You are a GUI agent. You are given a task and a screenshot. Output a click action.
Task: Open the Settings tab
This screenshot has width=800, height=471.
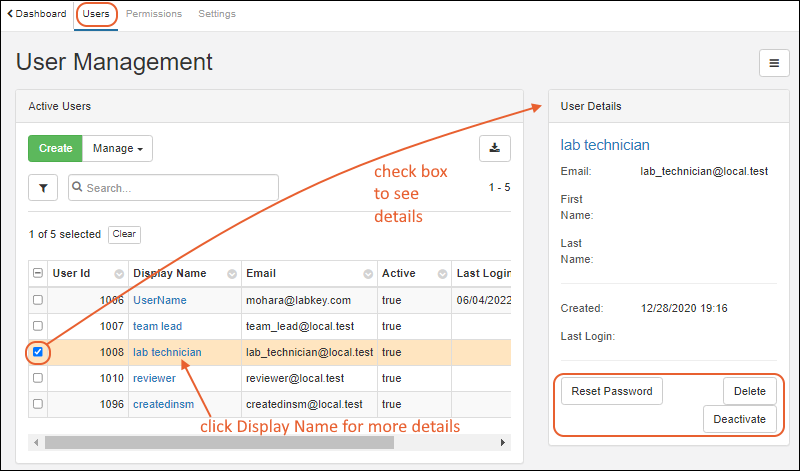pos(217,14)
